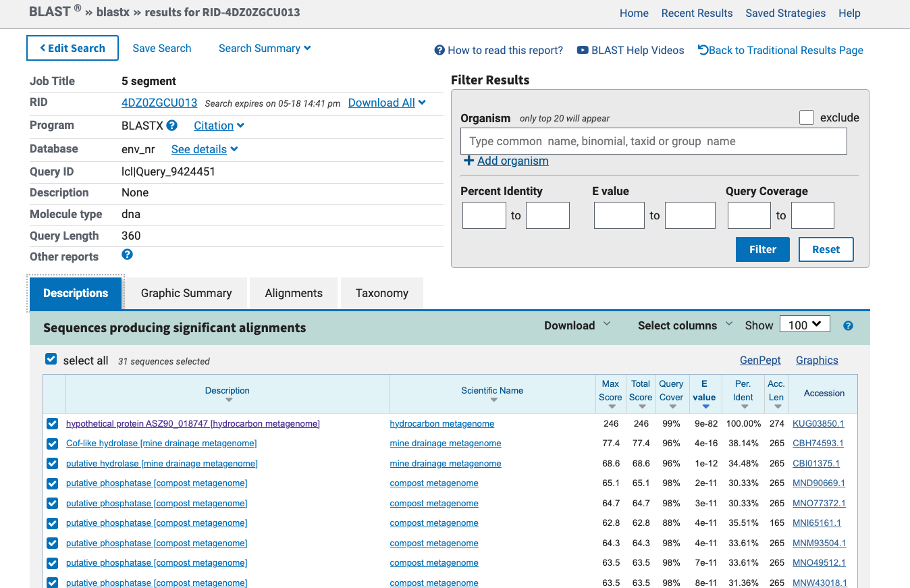910x588 pixels.
Task: Click the E value minimum field
Action: 619,215
